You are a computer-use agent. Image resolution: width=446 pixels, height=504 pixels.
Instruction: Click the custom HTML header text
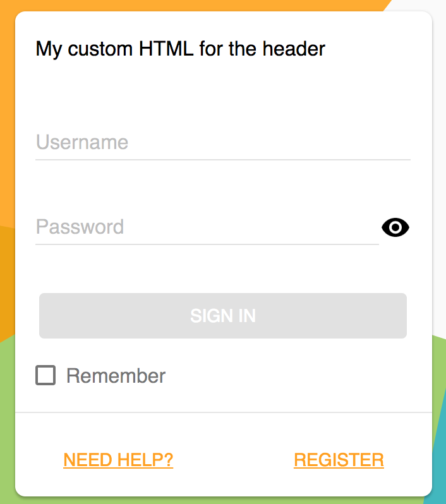pos(181,49)
